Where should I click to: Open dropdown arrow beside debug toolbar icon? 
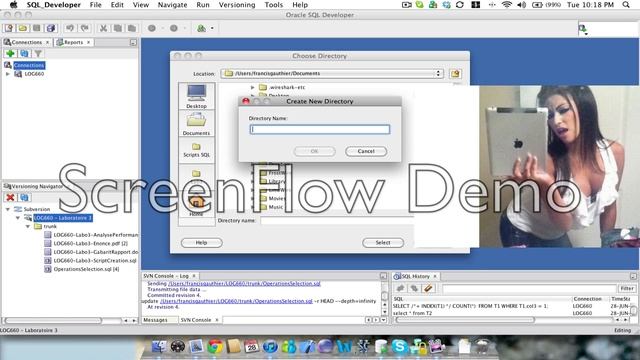pos(212,29)
